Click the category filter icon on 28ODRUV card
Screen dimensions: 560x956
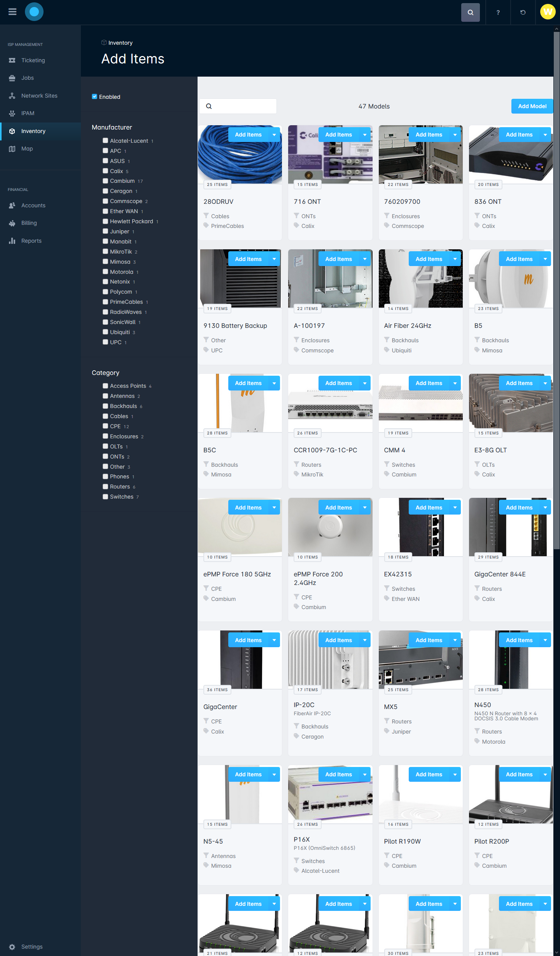pyautogui.click(x=206, y=215)
